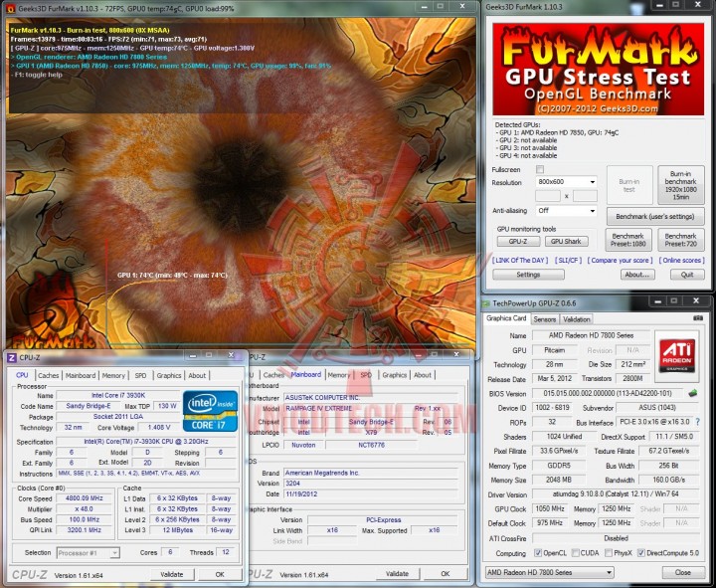Click the Driver Version field in GPU-Z
Viewport: 716px width, 588px height.
point(616,494)
